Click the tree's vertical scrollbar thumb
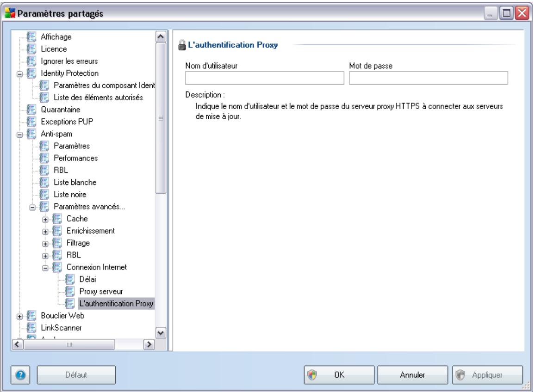 161,118
